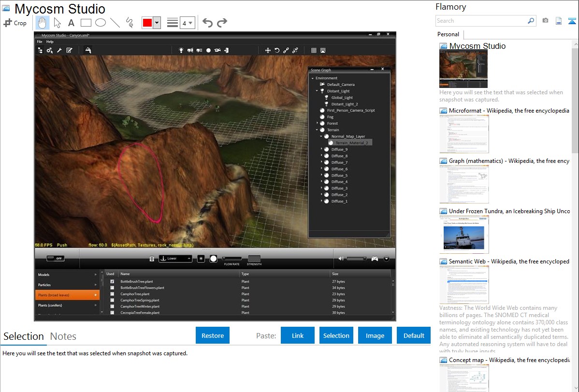Switch to the Notes tab
Viewport: 579px width, 392px height.
(x=63, y=336)
